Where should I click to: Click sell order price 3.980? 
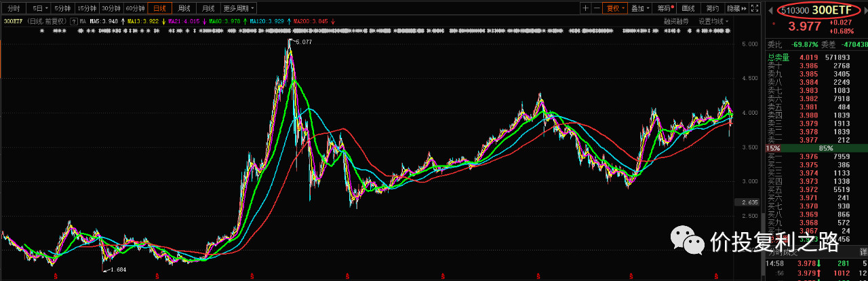(x=808, y=115)
